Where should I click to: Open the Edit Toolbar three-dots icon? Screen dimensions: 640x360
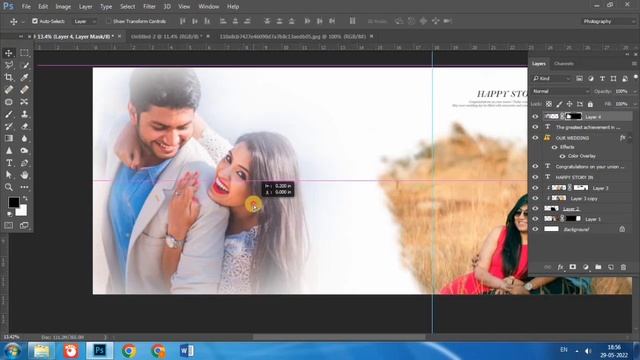(24, 187)
